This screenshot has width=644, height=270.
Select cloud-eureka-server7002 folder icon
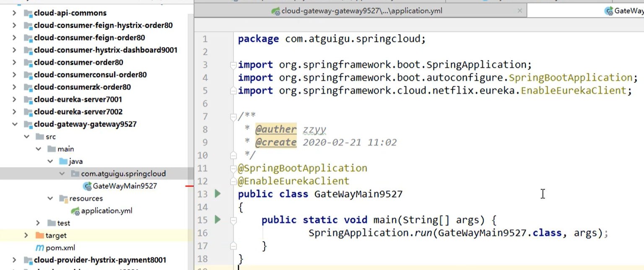(x=28, y=112)
